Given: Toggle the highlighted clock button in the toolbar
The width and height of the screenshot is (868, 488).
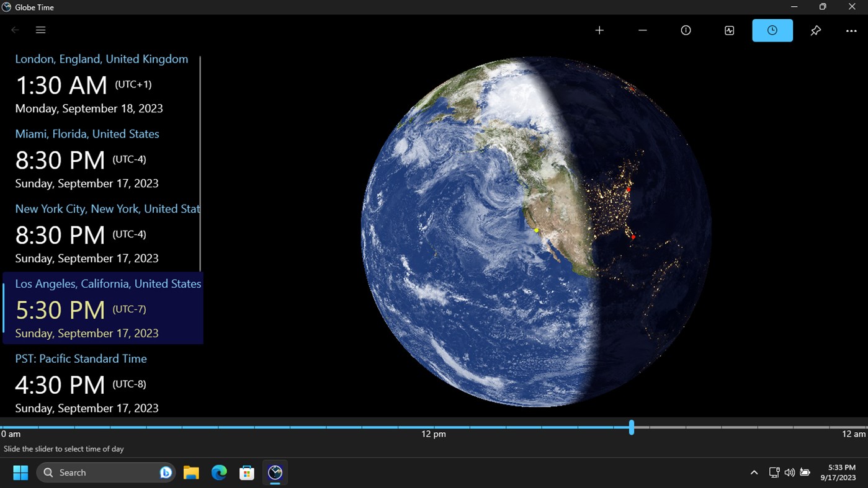Looking at the screenshot, I should click(x=772, y=30).
